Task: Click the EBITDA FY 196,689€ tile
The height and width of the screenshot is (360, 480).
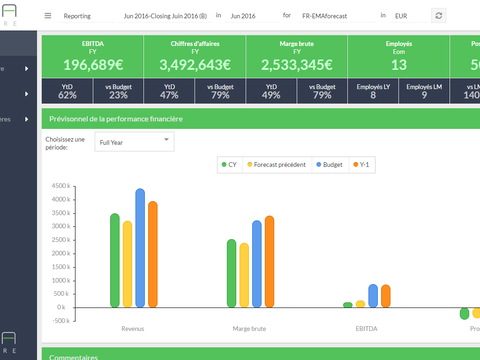Action: [93, 57]
